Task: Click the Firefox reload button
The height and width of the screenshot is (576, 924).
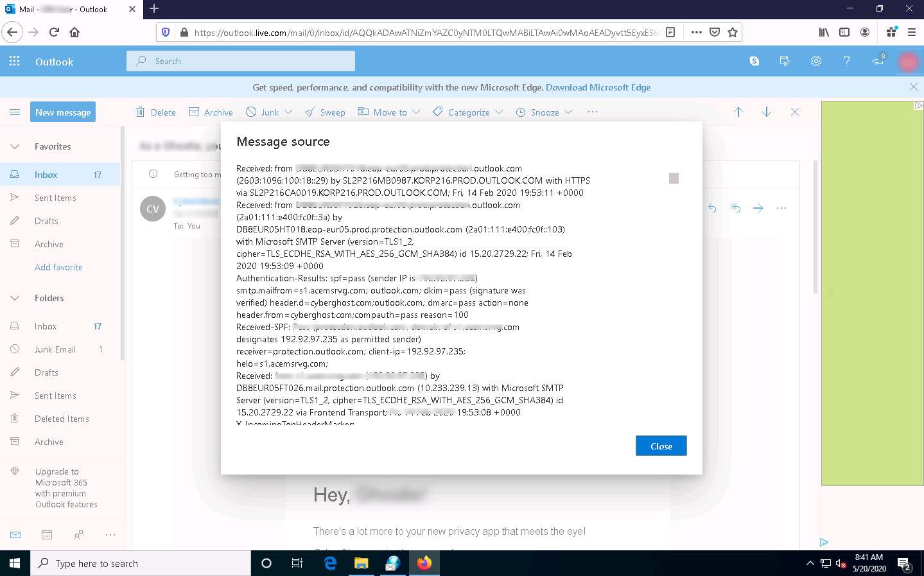Action: click(54, 32)
